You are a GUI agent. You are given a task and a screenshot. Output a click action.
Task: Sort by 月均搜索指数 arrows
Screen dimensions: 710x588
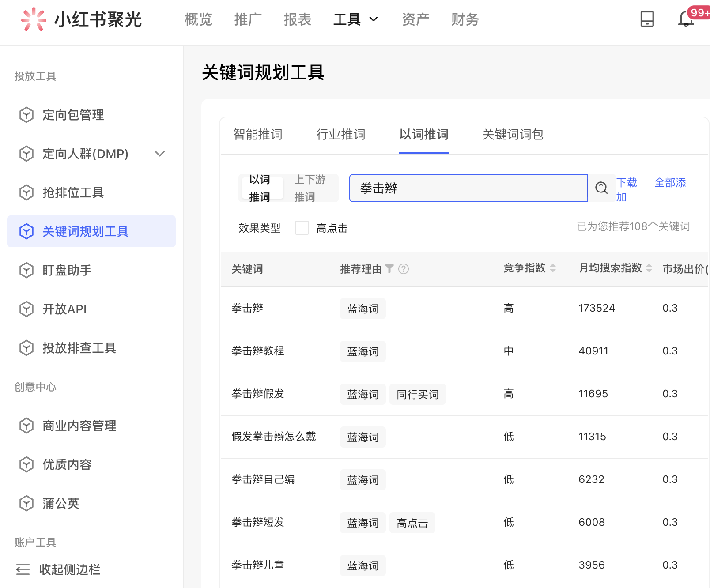pos(649,268)
